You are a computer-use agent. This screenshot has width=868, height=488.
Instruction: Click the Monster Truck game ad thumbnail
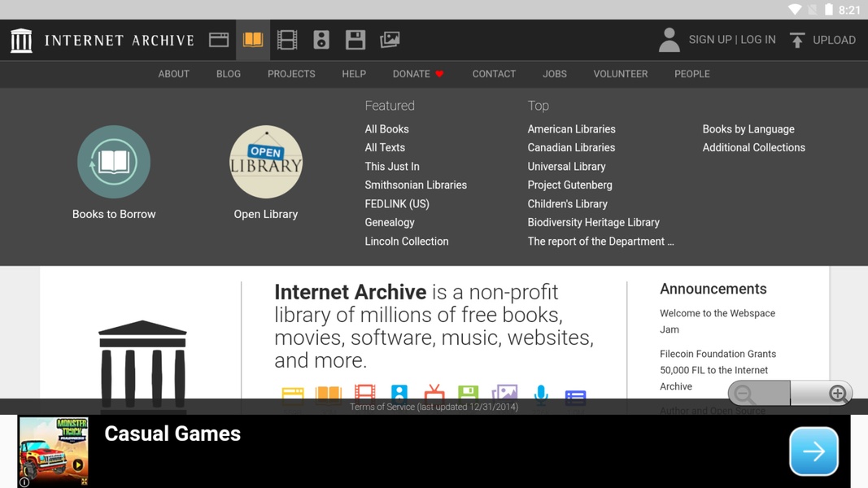[54, 451]
